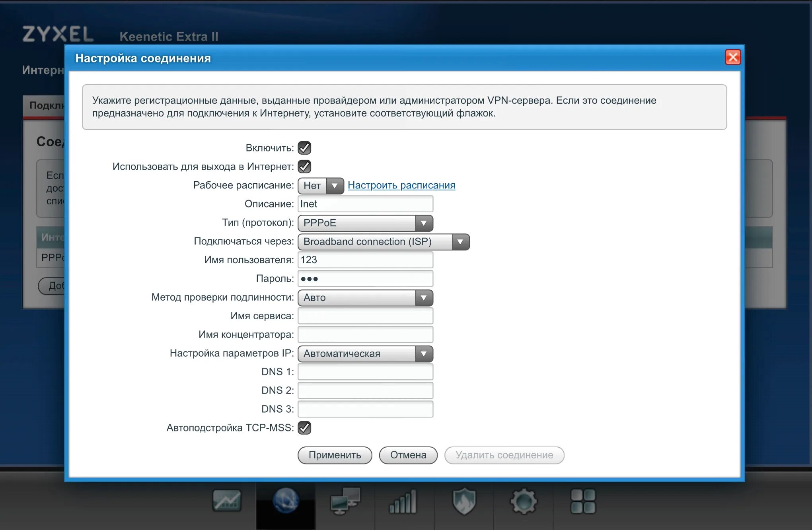Open the Broadband connection (ISP) dropdown
Screen dimensions: 812x530
point(383,242)
